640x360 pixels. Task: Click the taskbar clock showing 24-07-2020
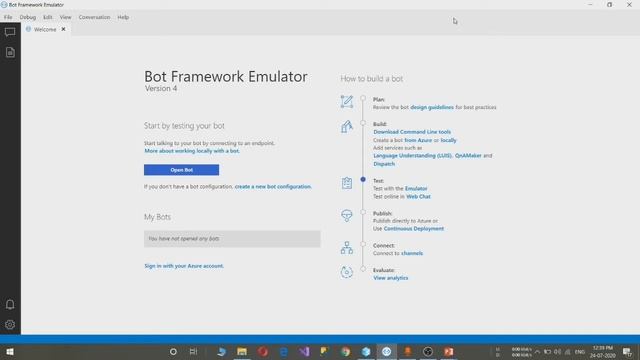pos(602,351)
